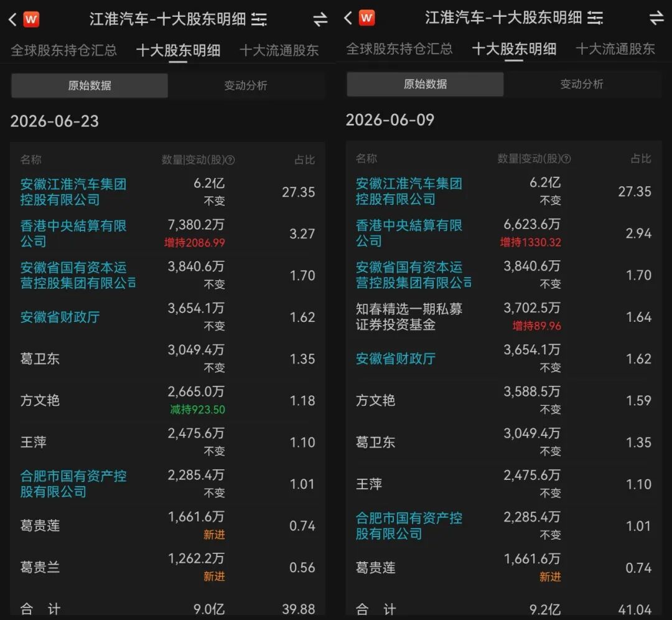Tap 3.27 percentage value

click(x=302, y=233)
